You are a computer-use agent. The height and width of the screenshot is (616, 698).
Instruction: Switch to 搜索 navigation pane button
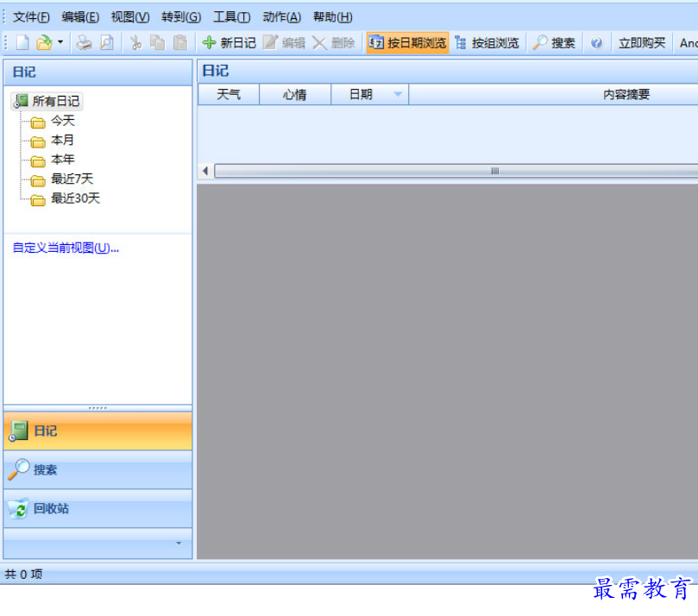click(x=98, y=469)
